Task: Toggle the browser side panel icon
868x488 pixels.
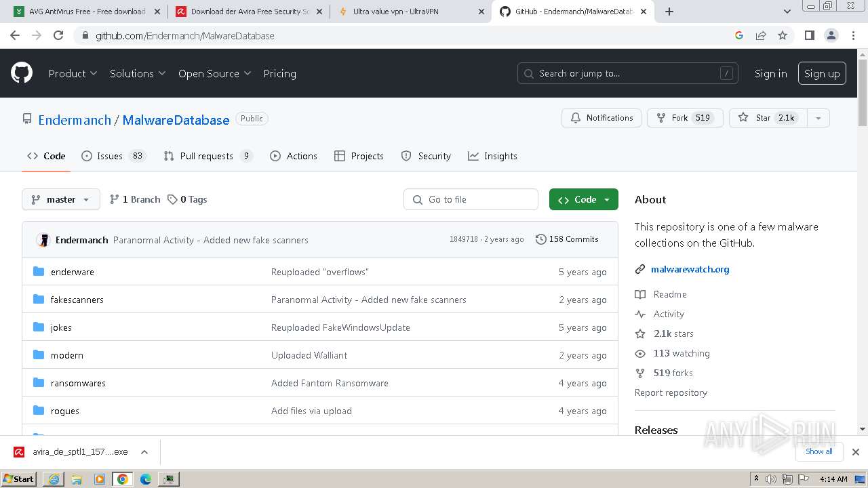Action: pos(809,35)
